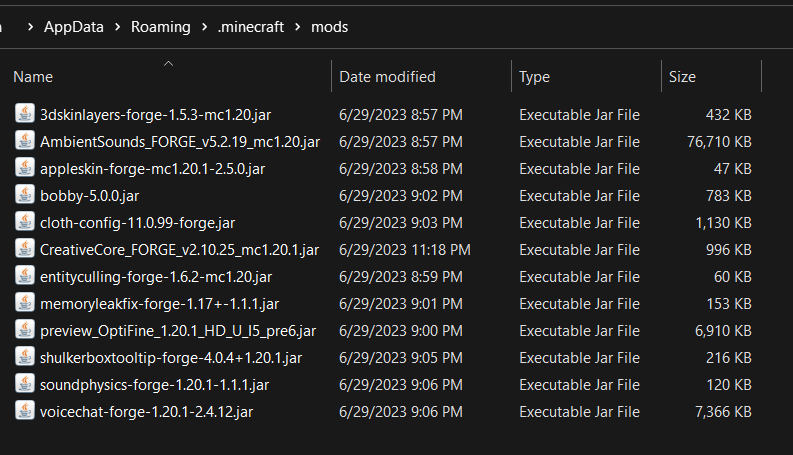Sort by the Type column header
This screenshot has width=793, height=455.
(535, 77)
